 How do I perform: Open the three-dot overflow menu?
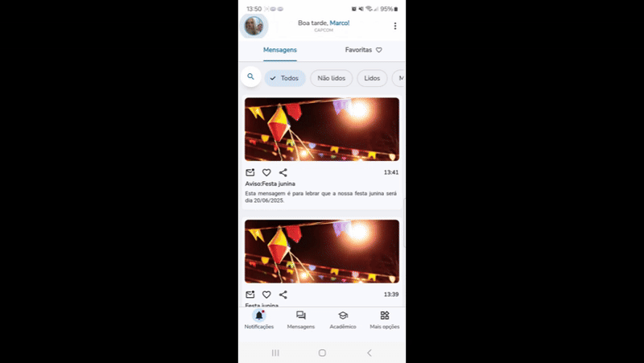point(395,26)
